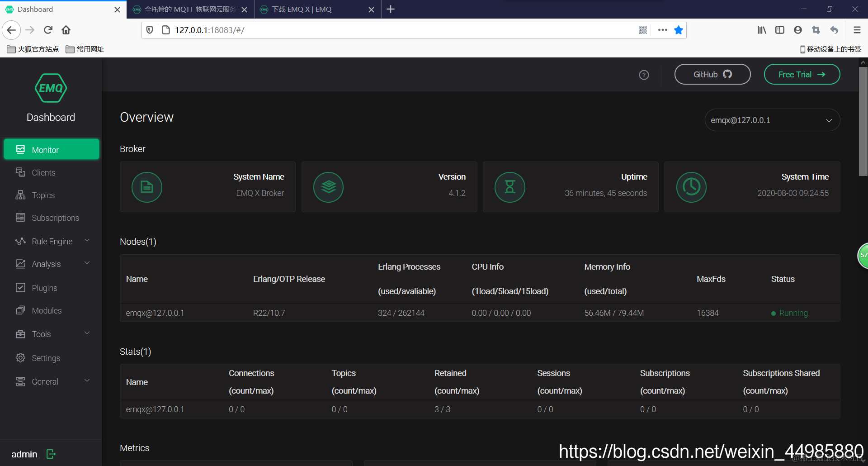Screen dimensions: 868x466
Task: Expand the Rule Engine menu
Action: pyautogui.click(x=52, y=241)
